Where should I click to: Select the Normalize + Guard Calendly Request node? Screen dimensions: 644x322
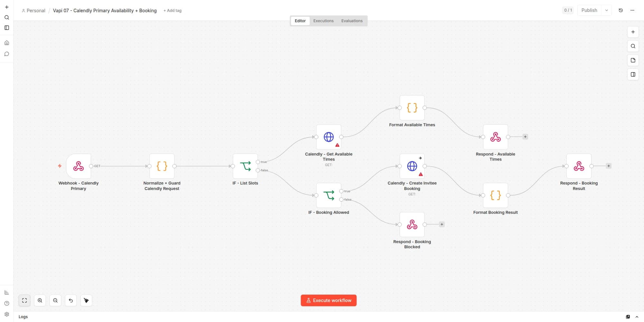[162, 166]
